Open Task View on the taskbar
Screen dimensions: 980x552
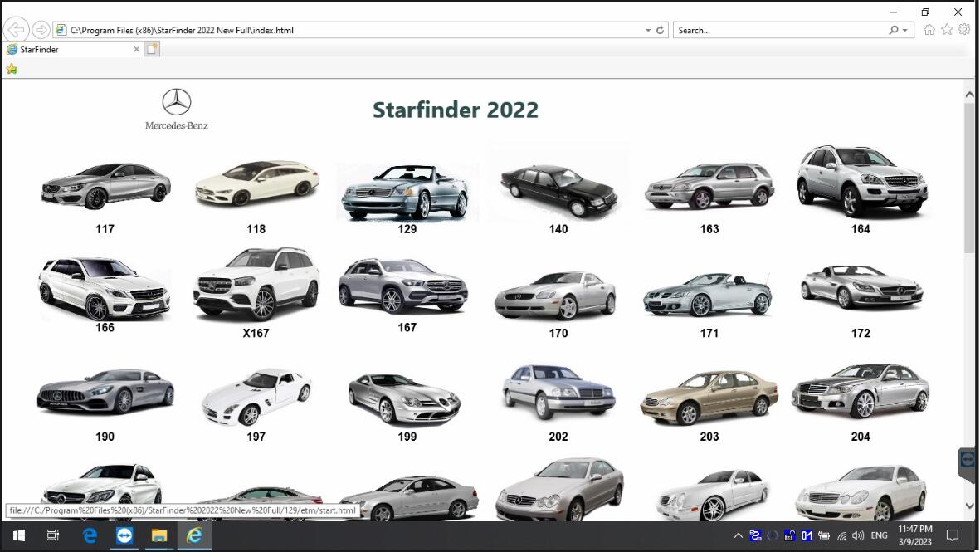(53, 535)
